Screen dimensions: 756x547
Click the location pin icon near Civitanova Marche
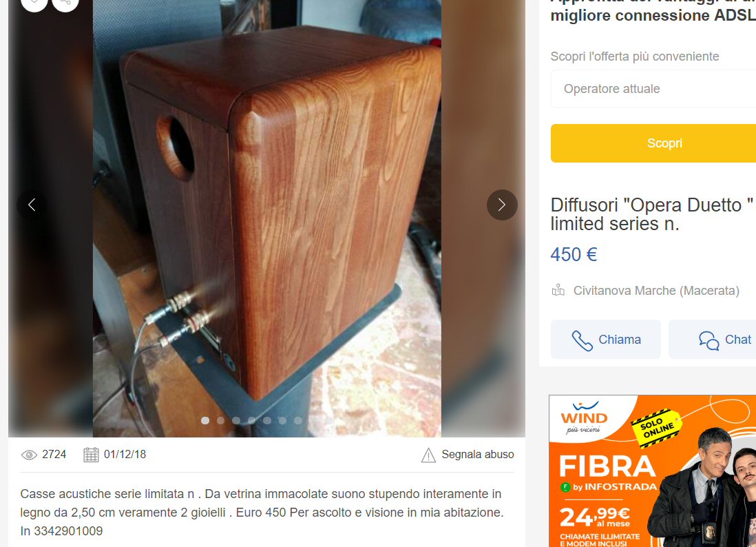pyautogui.click(x=558, y=291)
